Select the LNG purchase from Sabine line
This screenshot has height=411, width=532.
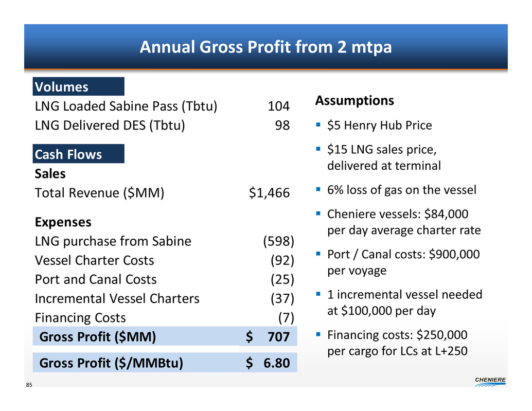[x=113, y=241]
